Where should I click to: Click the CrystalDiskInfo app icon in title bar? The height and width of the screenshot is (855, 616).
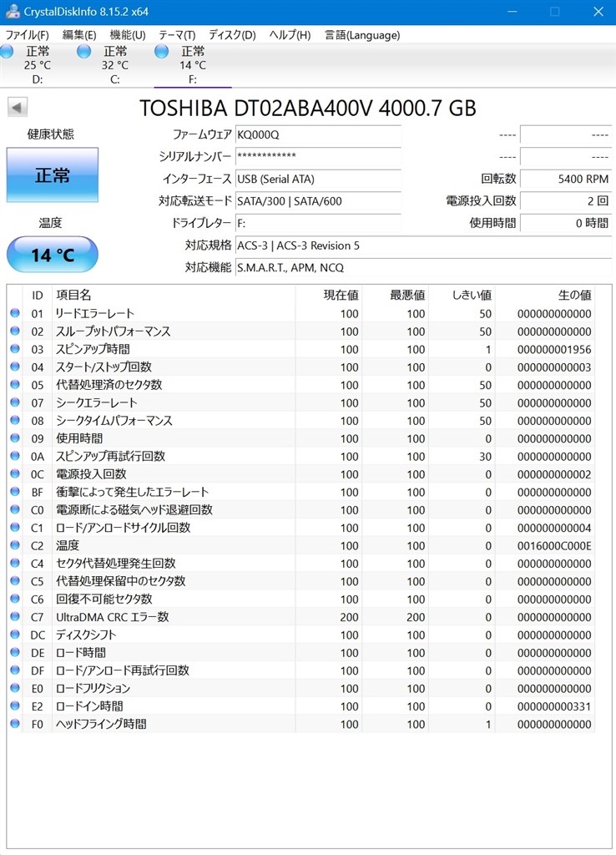click(12, 11)
